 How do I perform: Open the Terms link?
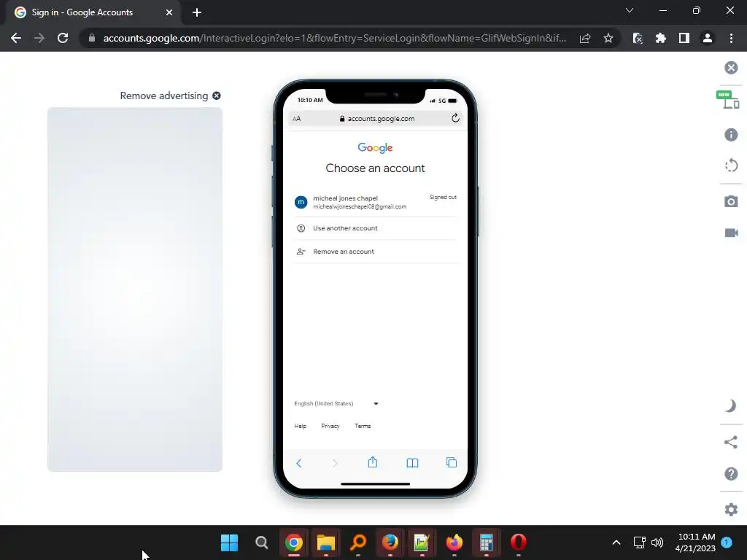point(363,426)
